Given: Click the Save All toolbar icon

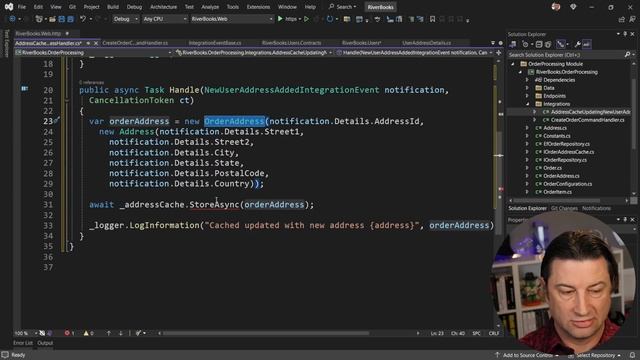Looking at the screenshot, I should tap(70, 19).
